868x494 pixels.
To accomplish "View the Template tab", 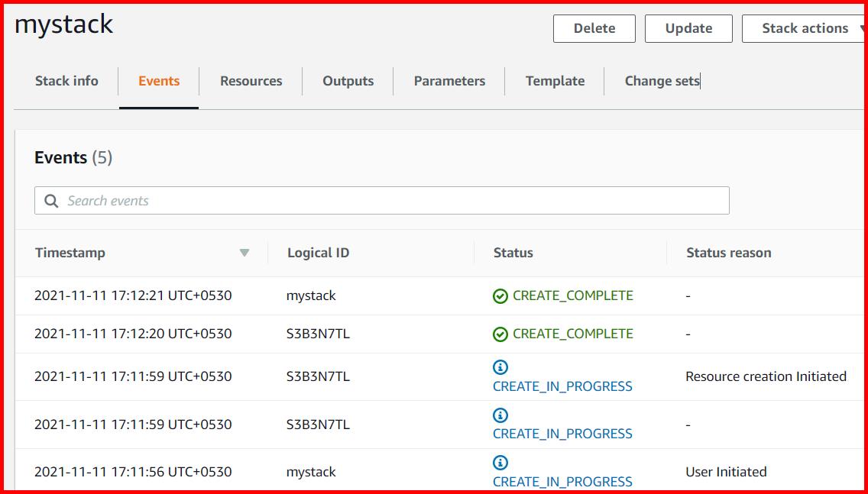I will coord(555,81).
